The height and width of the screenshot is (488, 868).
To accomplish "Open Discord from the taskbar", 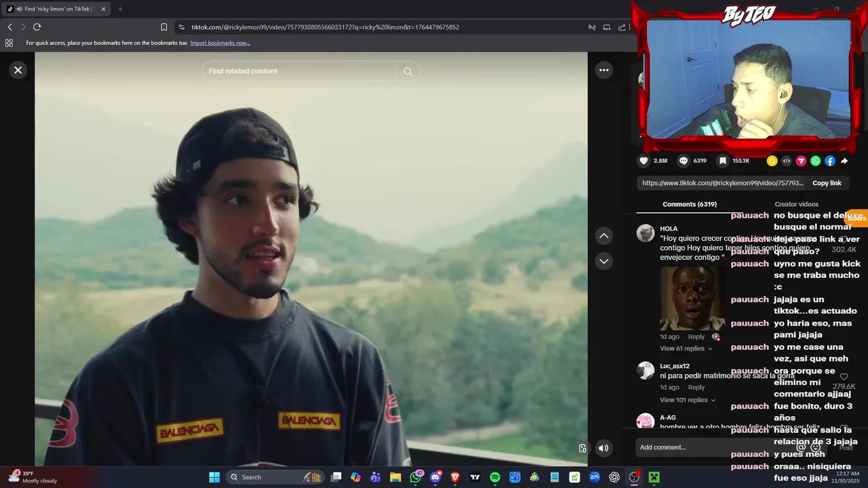I will pos(435,477).
